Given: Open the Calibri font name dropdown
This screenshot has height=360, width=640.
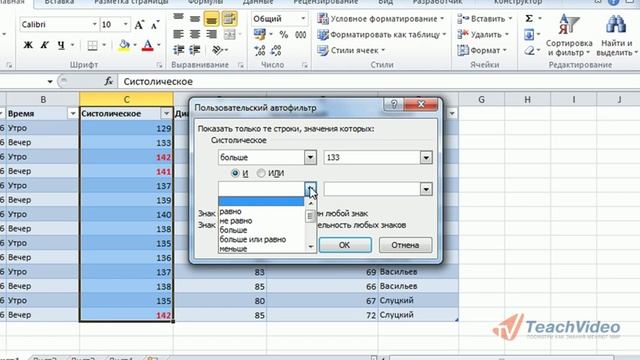Looking at the screenshot, I should click(94, 24).
